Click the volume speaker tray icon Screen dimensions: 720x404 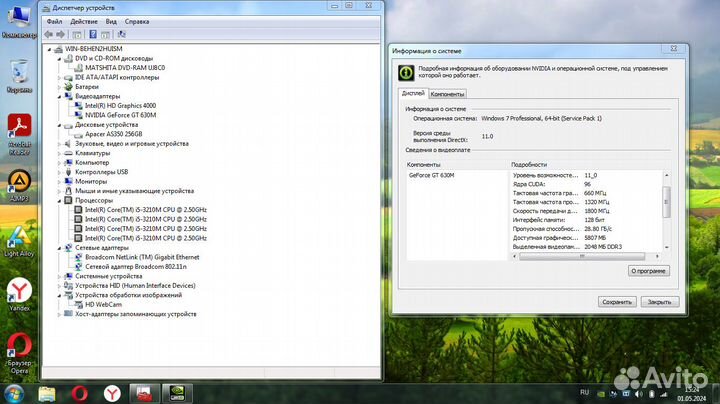(639, 394)
